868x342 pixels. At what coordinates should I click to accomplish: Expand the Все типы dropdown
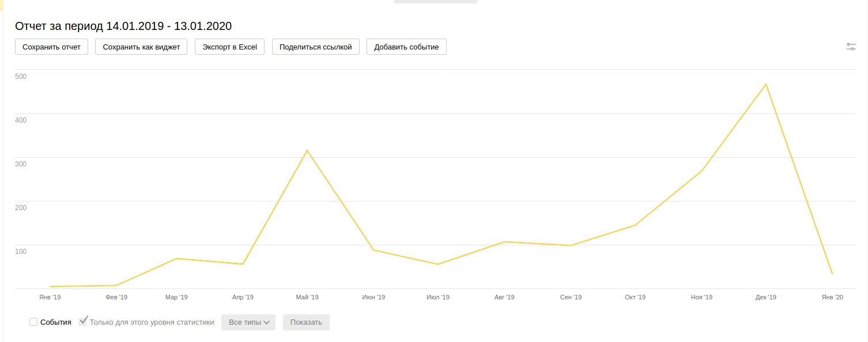(248, 322)
